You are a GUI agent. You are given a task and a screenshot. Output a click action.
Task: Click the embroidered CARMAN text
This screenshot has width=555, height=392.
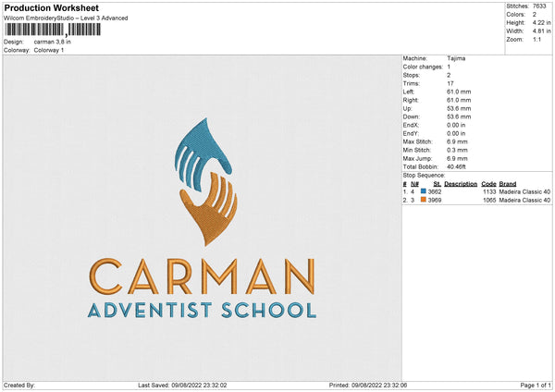pyautogui.click(x=202, y=276)
